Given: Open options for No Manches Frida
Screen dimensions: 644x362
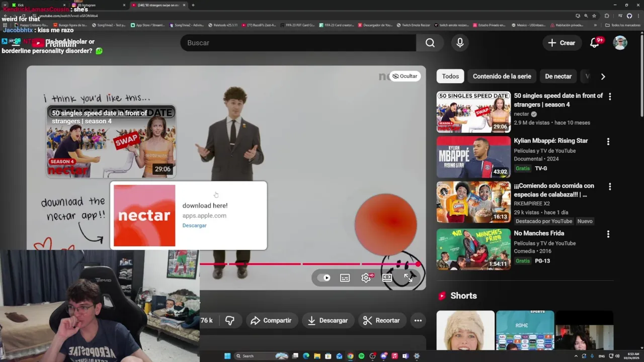Looking at the screenshot, I should click(x=608, y=234).
